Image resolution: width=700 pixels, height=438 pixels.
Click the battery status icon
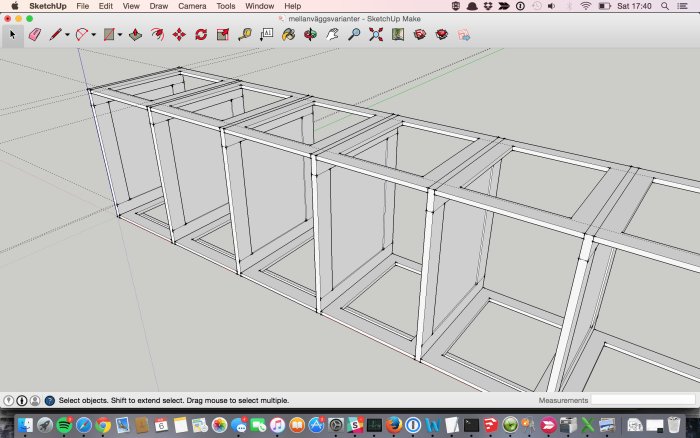pyautogui.click(x=604, y=6)
